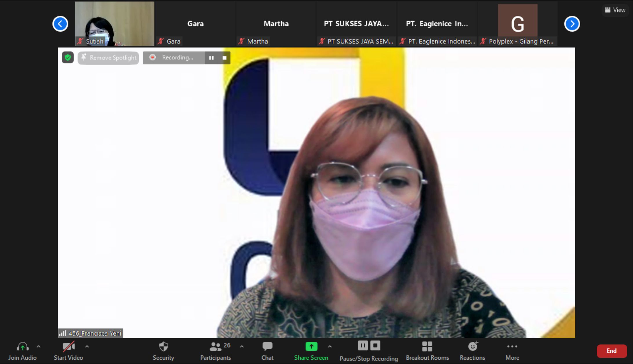Click Remove Spotlight button
Image resolution: width=633 pixels, height=364 pixels.
(108, 58)
